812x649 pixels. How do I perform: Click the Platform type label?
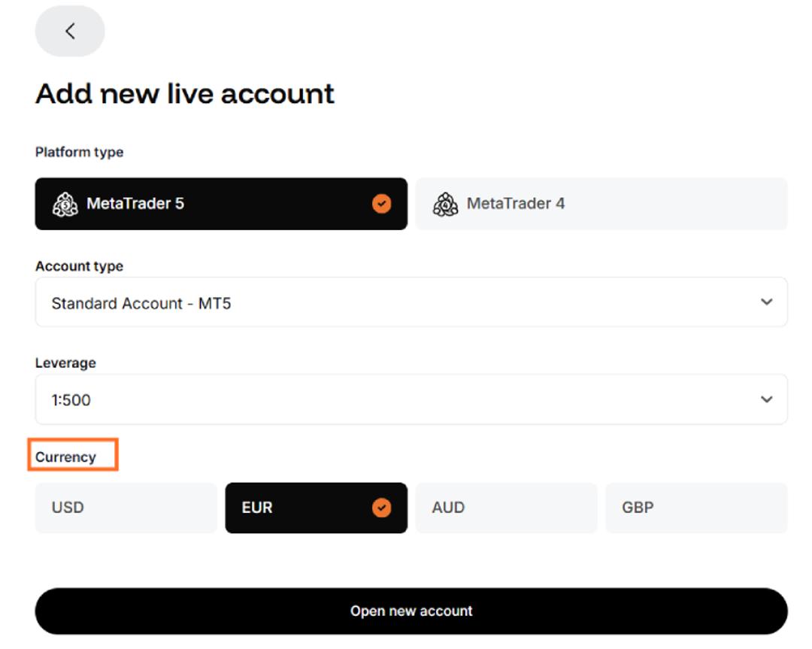point(79,152)
